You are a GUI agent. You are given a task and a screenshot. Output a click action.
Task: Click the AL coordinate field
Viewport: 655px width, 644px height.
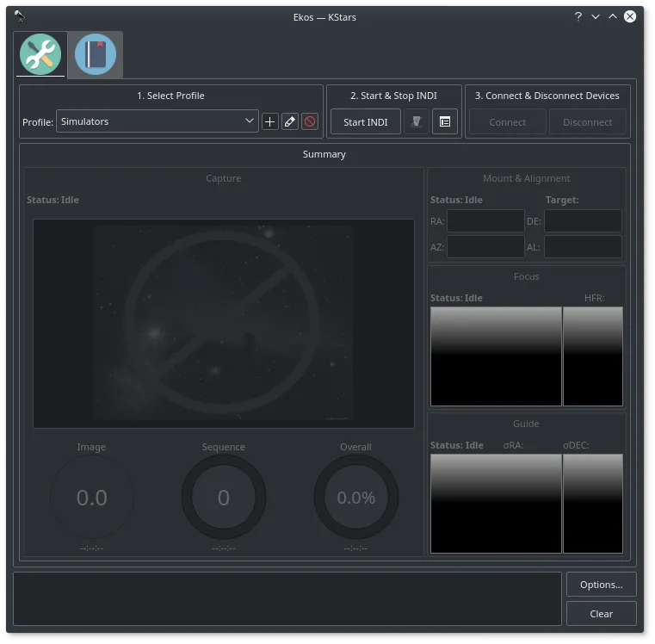pyautogui.click(x=583, y=246)
